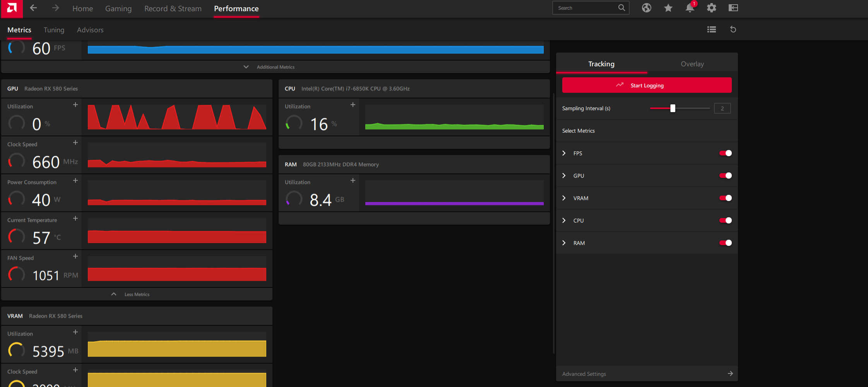Open the Home tab

pyautogui.click(x=82, y=9)
